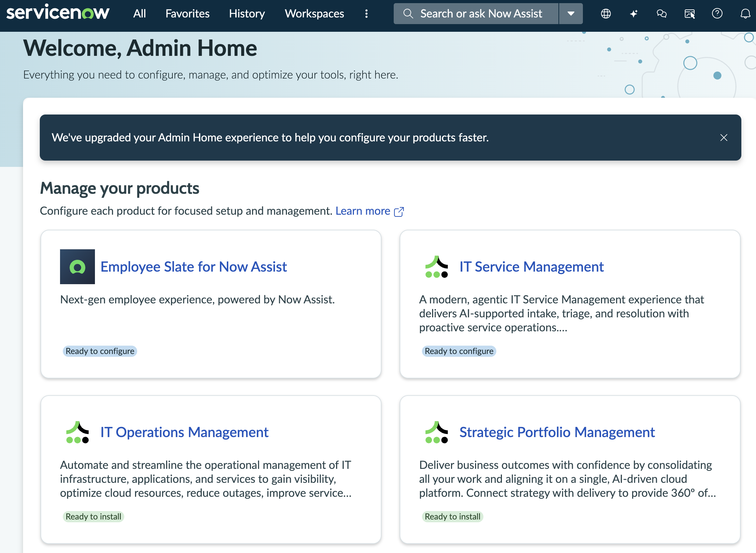Open the All menu
Image resolution: width=756 pixels, height=553 pixels.
[139, 14]
